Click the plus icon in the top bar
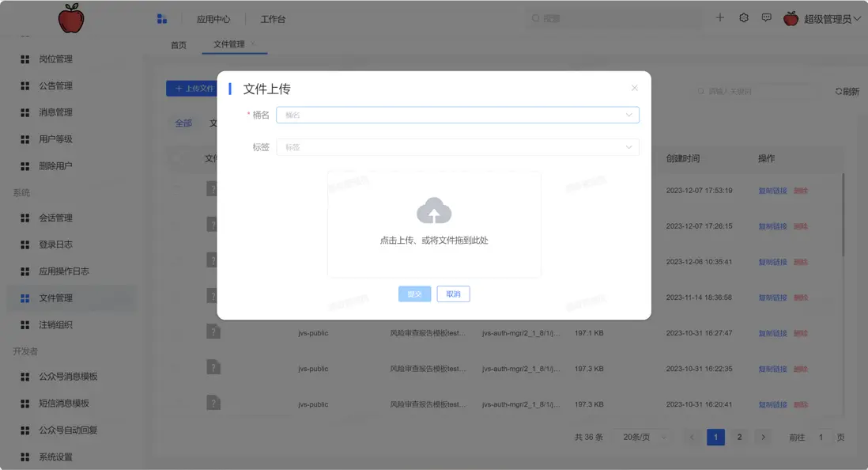 (x=720, y=17)
